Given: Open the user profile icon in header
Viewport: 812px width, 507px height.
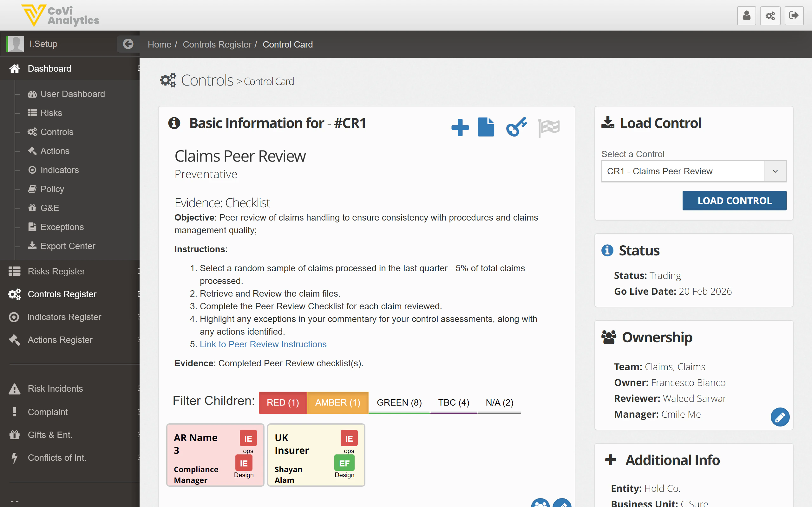Looking at the screenshot, I should pos(746,16).
